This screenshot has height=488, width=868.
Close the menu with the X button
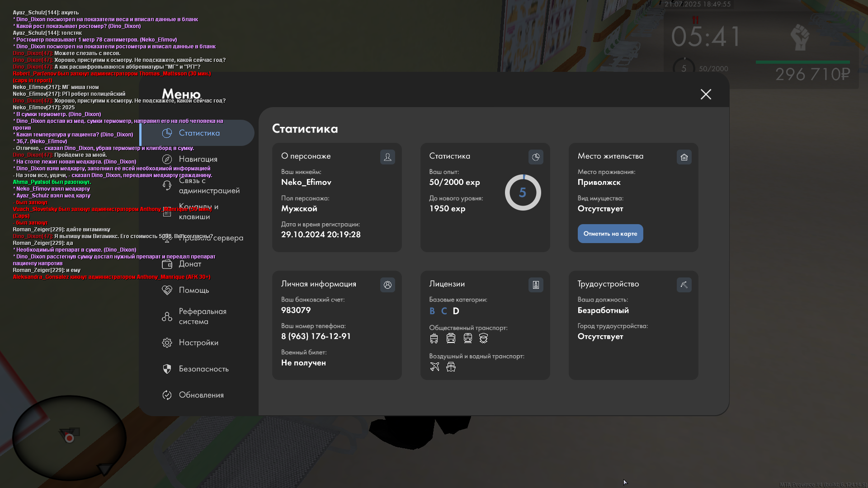pyautogui.click(x=706, y=94)
